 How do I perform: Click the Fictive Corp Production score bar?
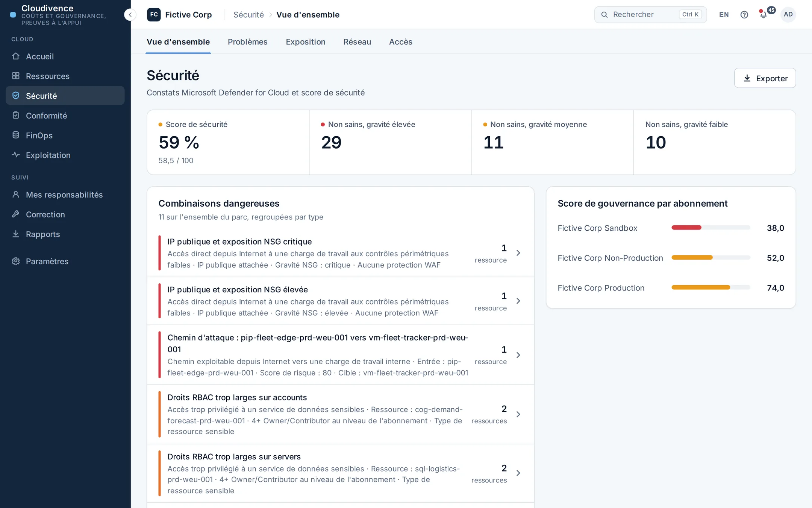[x=710, y=287]
